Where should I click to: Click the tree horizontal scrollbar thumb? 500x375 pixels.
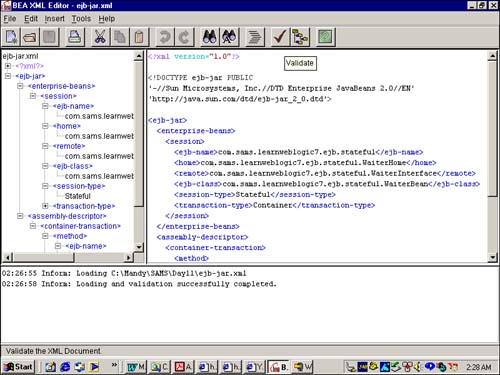point(43,257)
